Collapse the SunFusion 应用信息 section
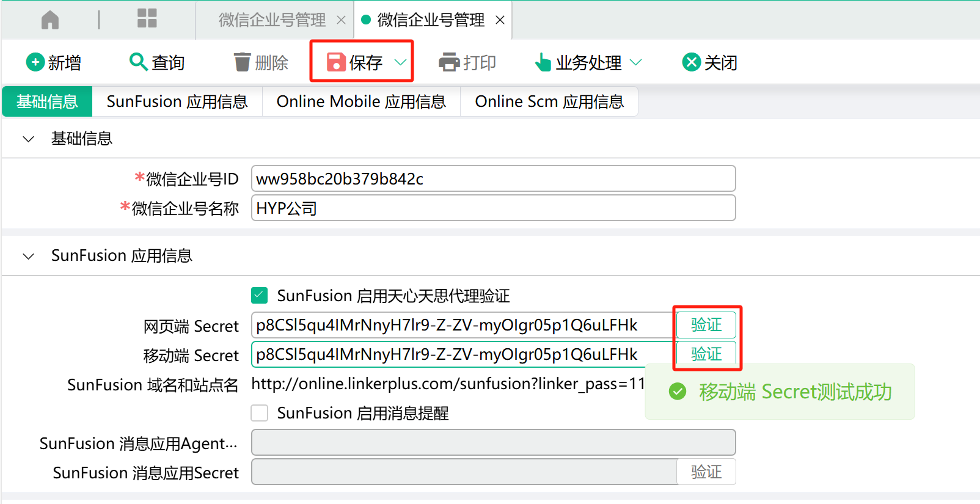 point(28,256)
